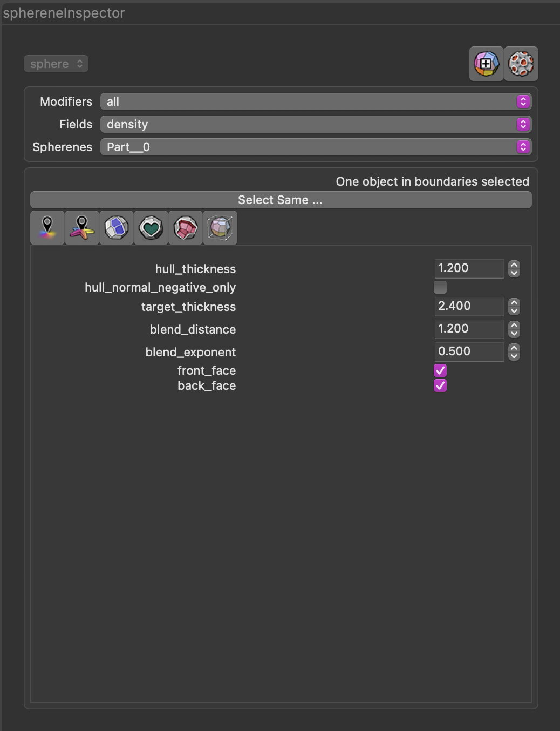
Task: Uncheck the front_face checkbox
Action: tap(440, 370)
